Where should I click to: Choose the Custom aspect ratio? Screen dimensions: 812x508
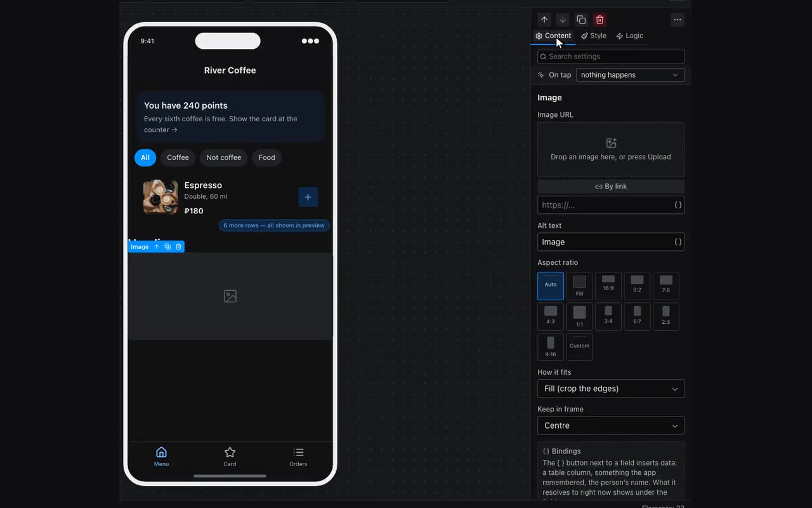coord(579,347)
